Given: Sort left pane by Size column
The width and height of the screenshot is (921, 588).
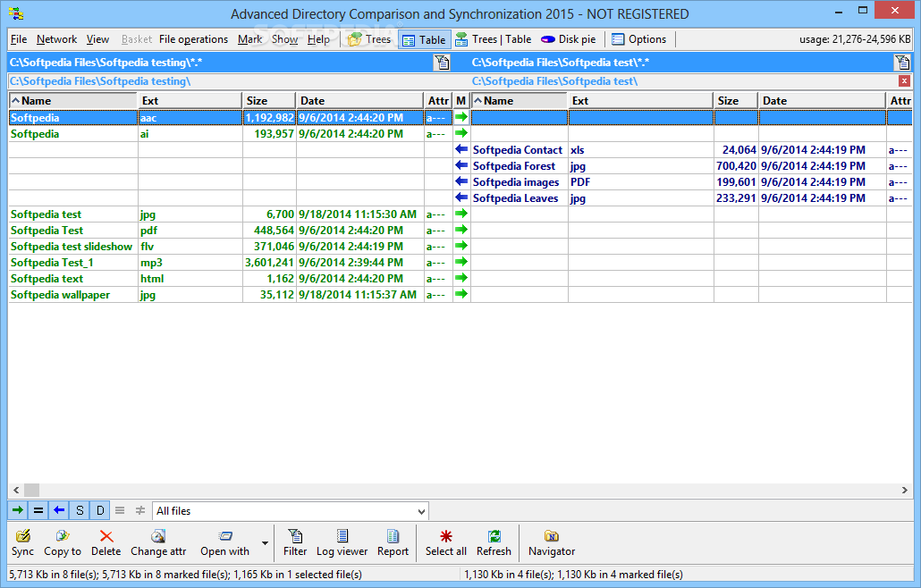Looking at the screenshot, I should pos(269,101).
